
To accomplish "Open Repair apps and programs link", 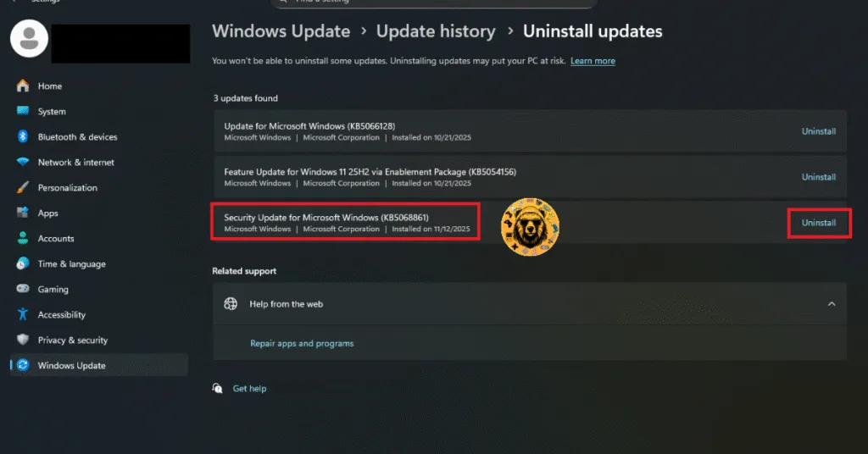I will 302,343.
